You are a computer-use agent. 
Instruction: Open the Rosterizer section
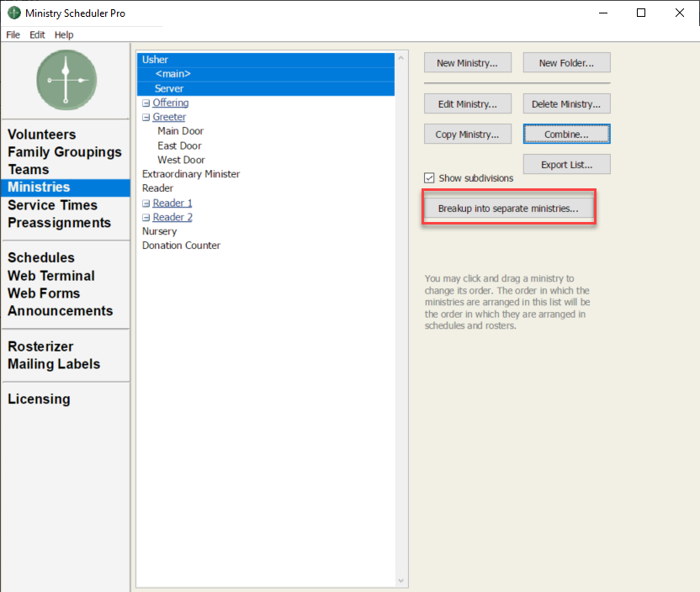point(40,346)
